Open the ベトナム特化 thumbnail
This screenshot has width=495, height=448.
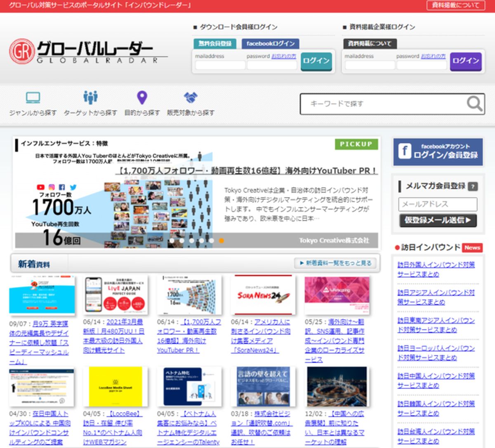[x=189, y=387]
